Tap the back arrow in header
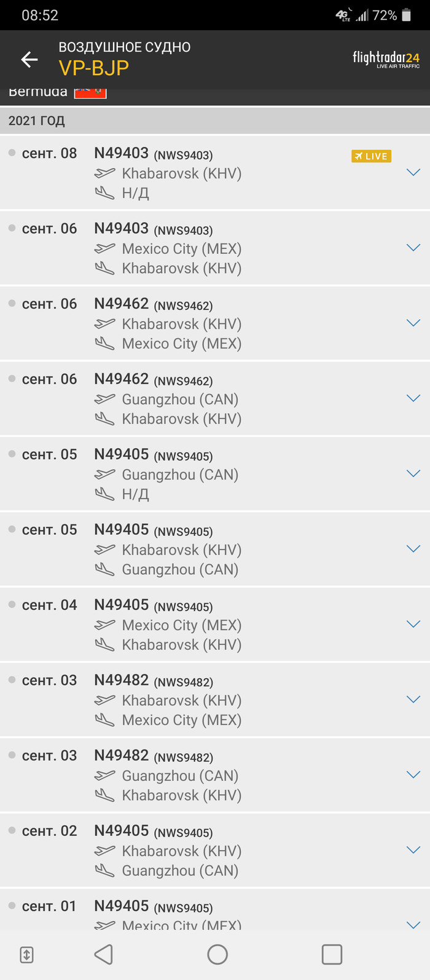 (x=29, y=59)
